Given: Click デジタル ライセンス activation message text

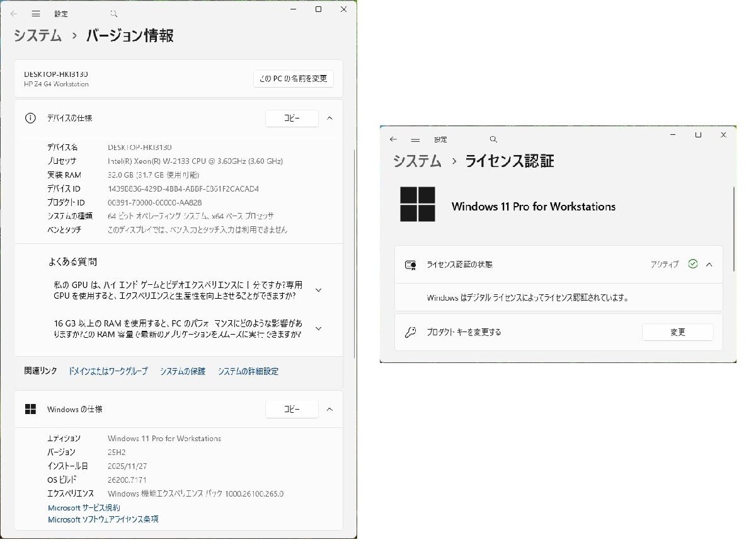Looking at the screenshot, I should click(527, 297).
